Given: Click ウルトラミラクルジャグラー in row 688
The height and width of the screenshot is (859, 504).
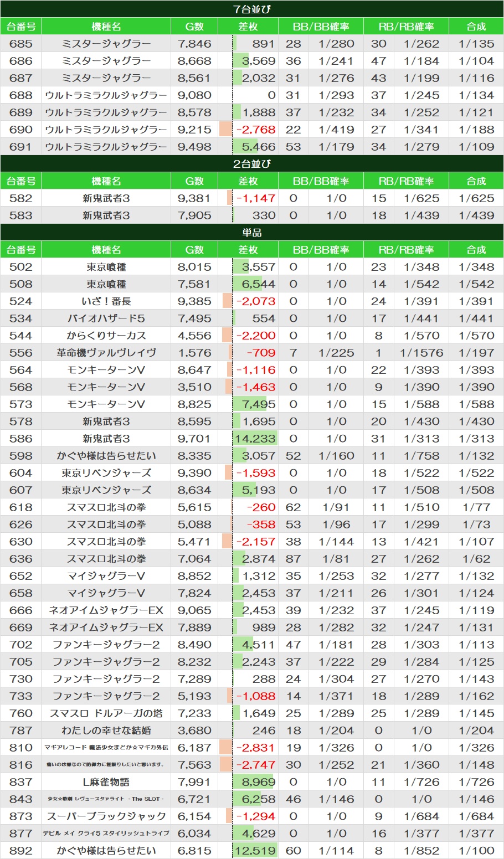Looking at the screenshot, I should pyautogui.click(x=106, y=95).
